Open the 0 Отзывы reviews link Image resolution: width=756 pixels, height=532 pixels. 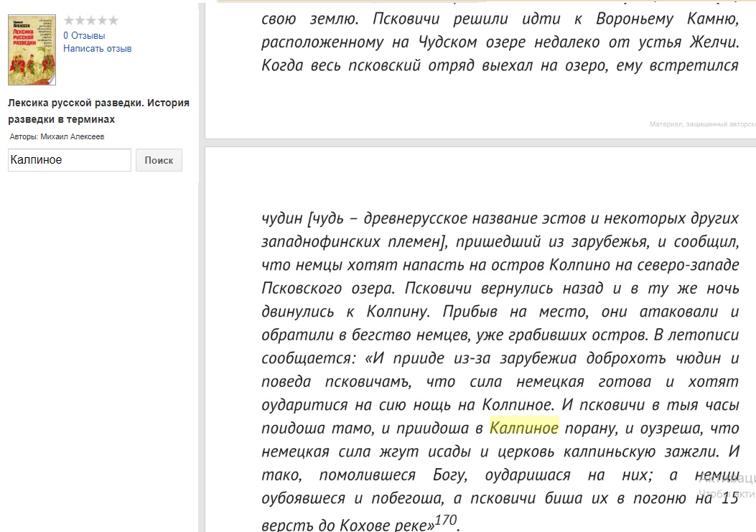[84, 35]
